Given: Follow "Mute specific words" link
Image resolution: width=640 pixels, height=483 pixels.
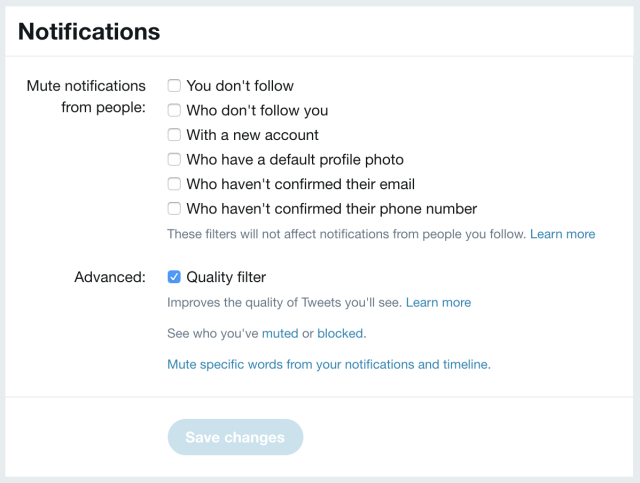Looking at the screenshot, I should click(x=329, y=364).
